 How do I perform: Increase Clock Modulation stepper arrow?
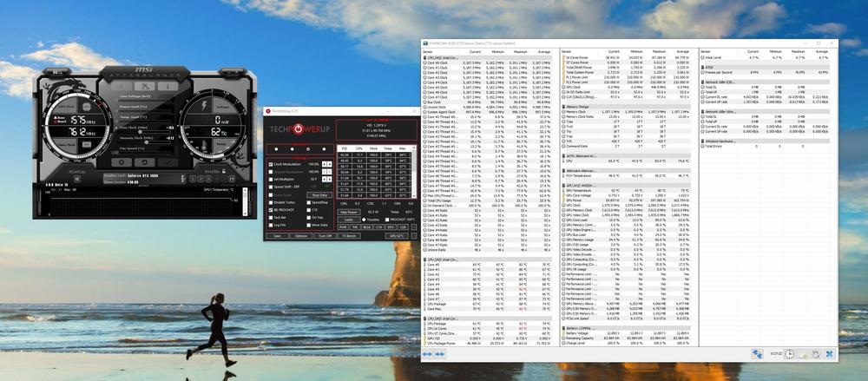coord(330,161)
